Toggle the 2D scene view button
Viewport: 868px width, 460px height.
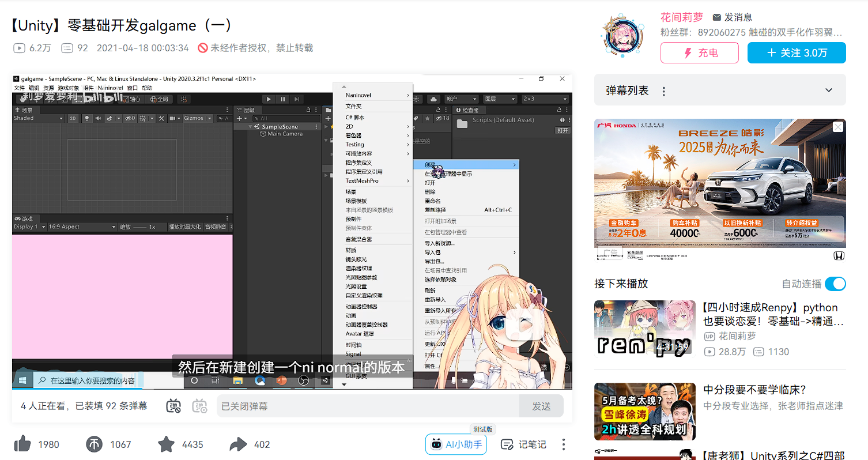[73, 118]
